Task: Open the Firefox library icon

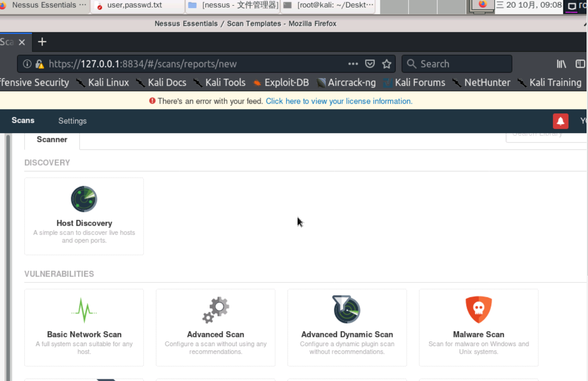Action: (x=561, y=64)
